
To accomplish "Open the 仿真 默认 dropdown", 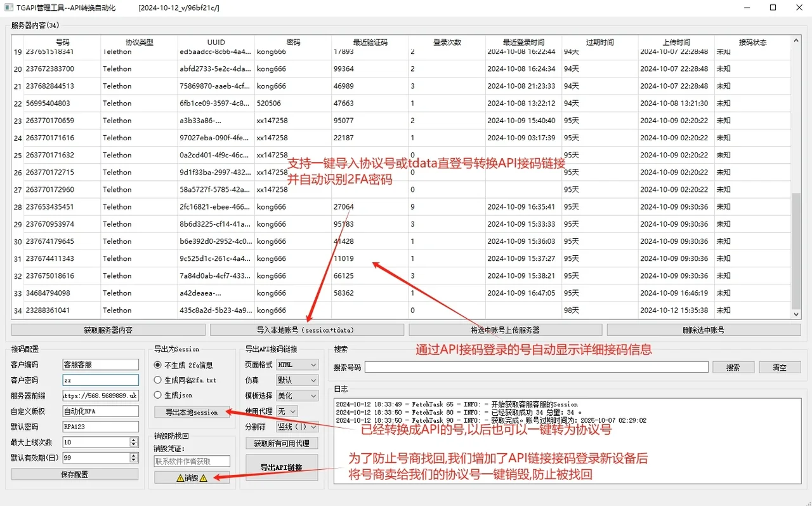I will click(x=298, y=380).
